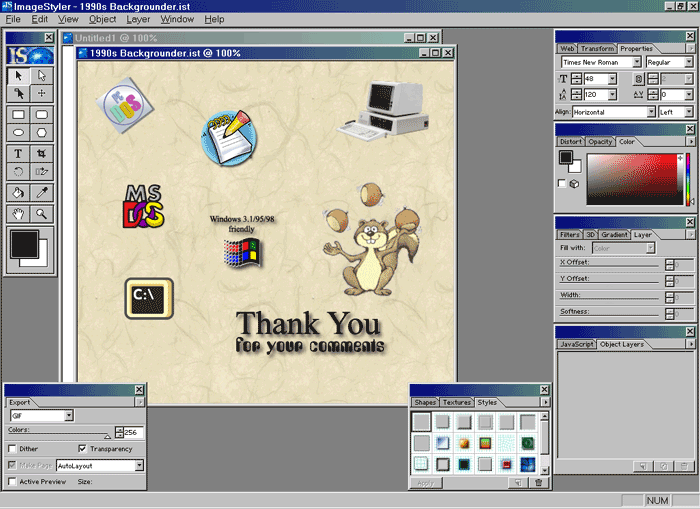Open the Layer menu

[138, 19]
